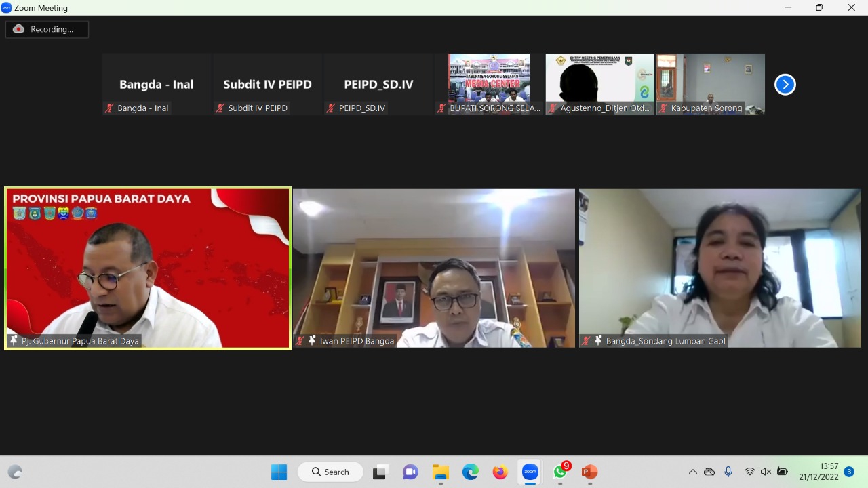
Task: Open Microsoft Teams chat icon
Action: tap(410, 472)
